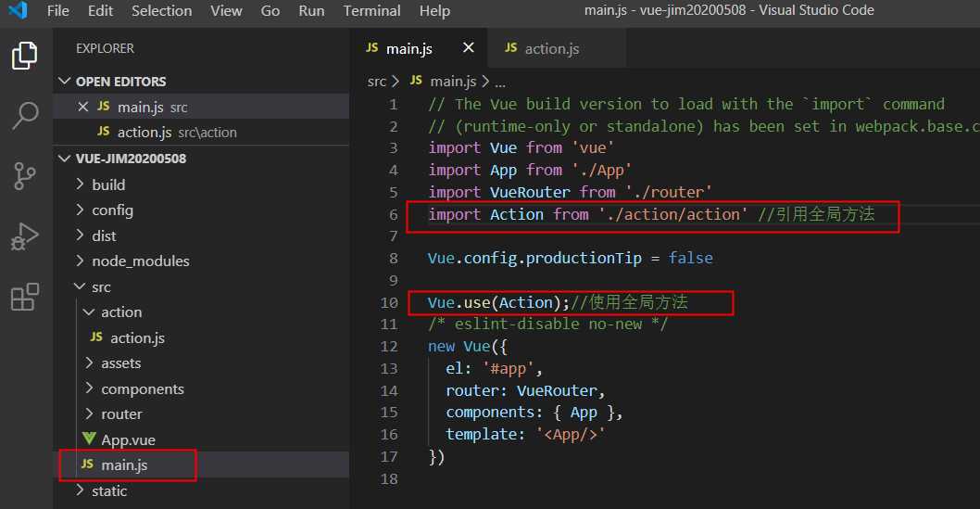Click 'components: { App },' on line 15
Screen dimensions: 980x509
pyautogui.click(x=534, y=413)
